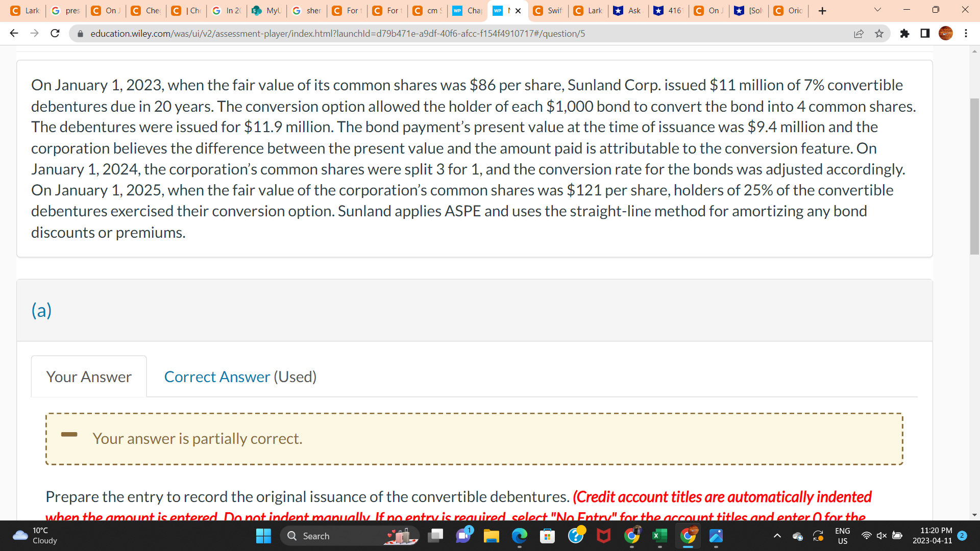Expand the tab search chevron
980x551 pixels.
[877, 10]
